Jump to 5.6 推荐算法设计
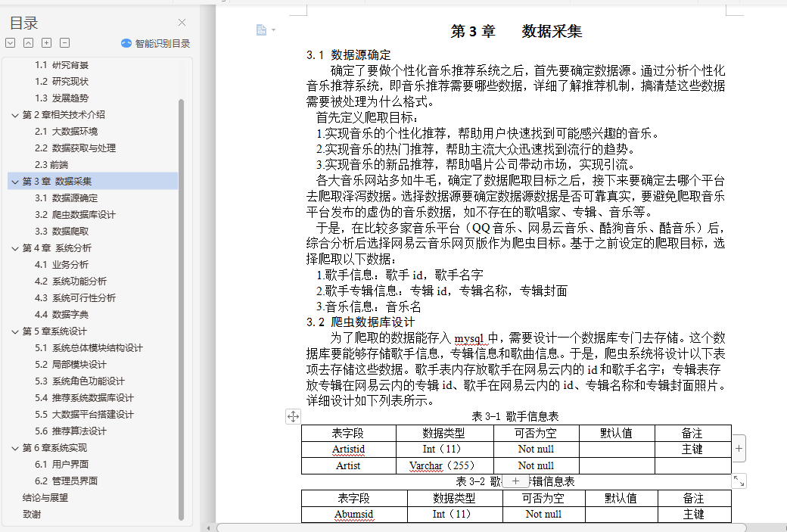Screen dimensions: 787x532 pos(71,431)
